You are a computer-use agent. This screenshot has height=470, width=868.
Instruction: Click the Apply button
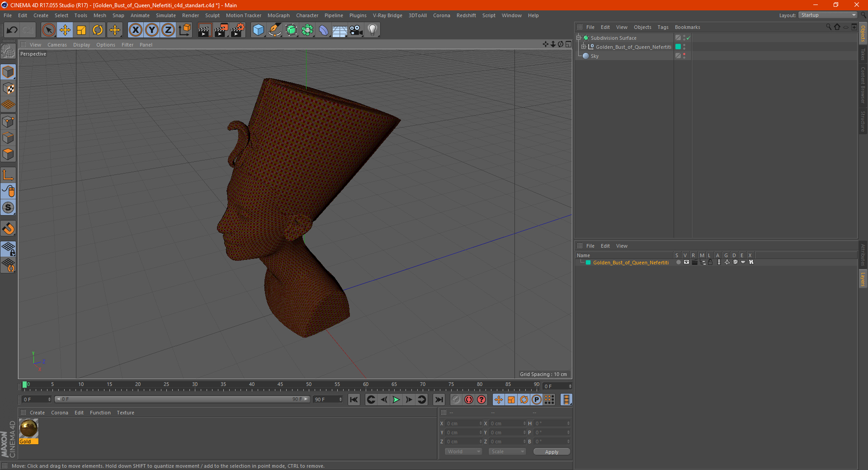552,452
